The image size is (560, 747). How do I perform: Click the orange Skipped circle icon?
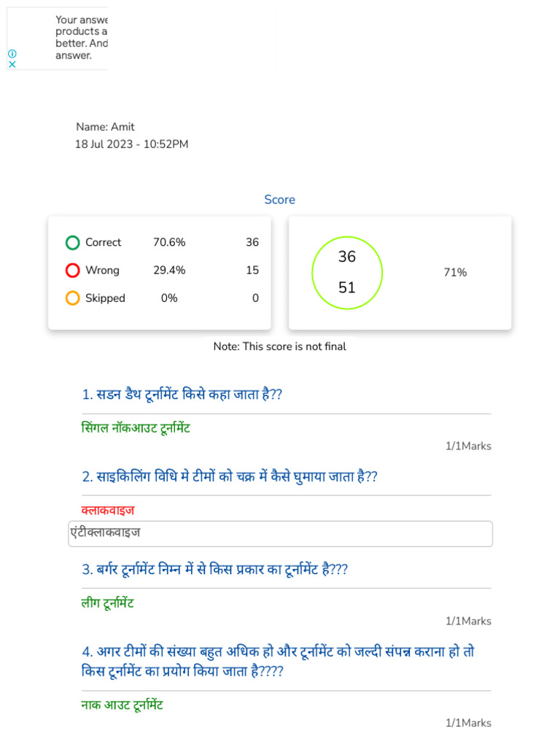[72, 298]
